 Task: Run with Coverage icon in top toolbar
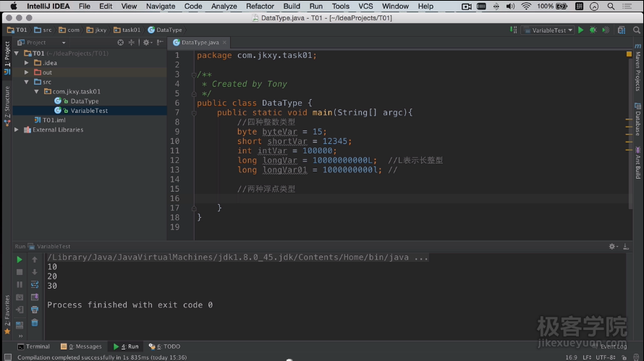[606, 30]
